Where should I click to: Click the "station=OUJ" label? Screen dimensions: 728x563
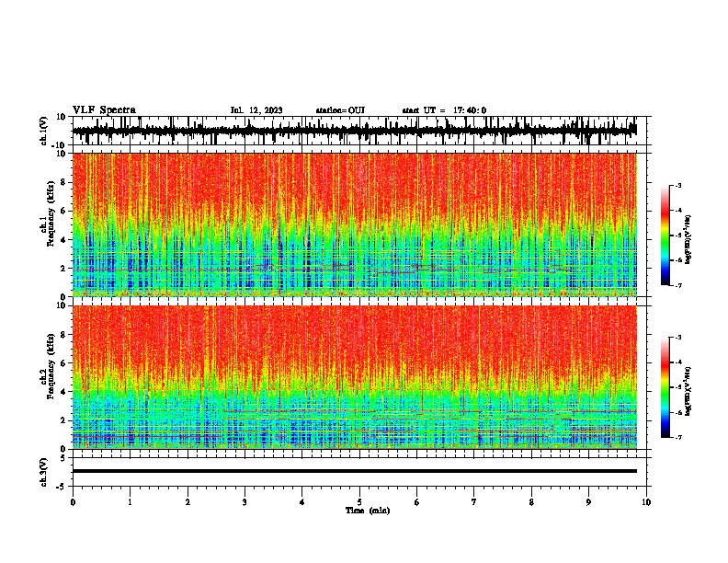point(340,110)
